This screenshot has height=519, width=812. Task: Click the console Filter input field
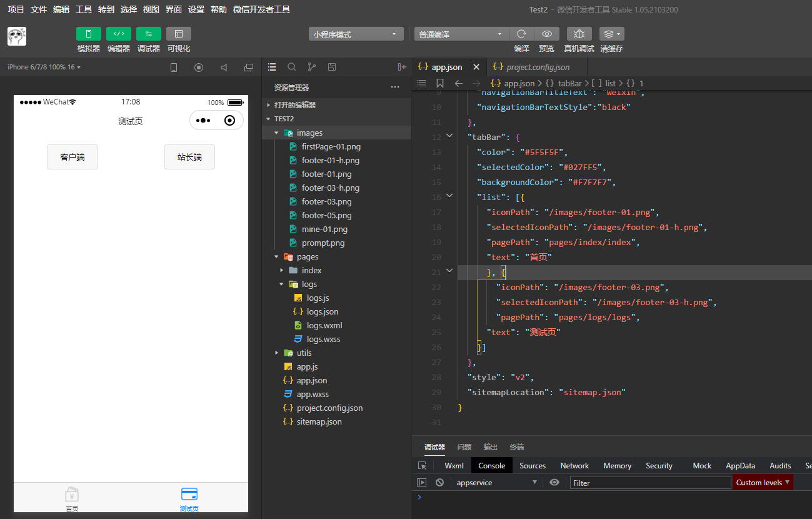pyautogui.click(x=650, y=483)
